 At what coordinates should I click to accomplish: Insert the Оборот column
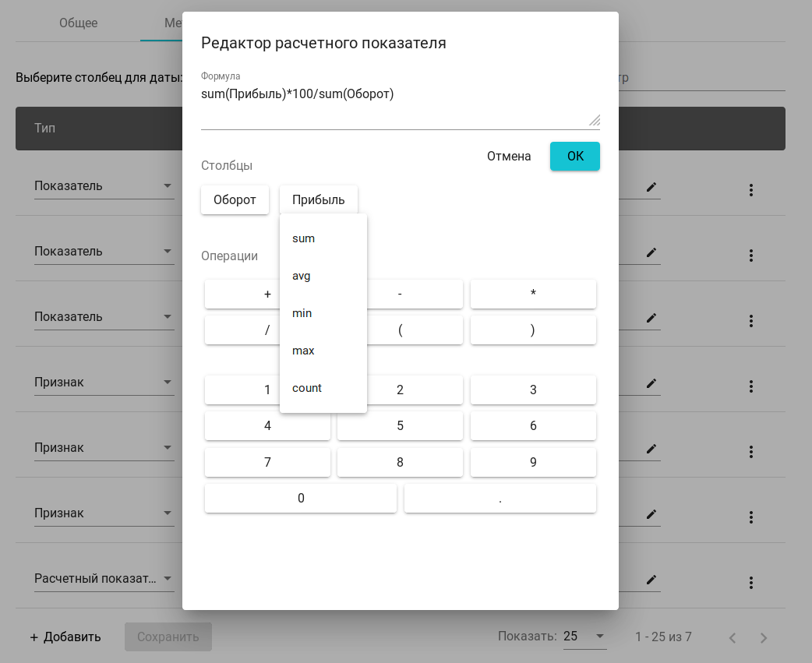[x=235, y=200]
